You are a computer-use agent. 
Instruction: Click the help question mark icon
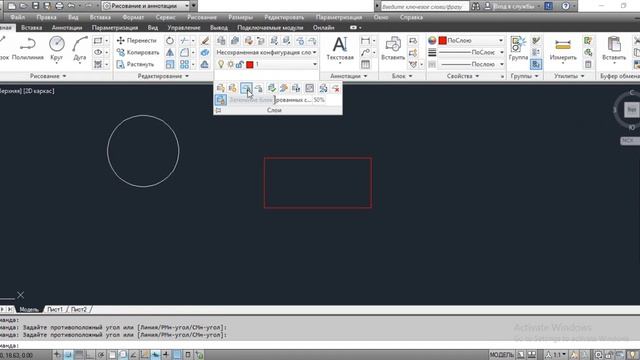[x=565, y=6]
